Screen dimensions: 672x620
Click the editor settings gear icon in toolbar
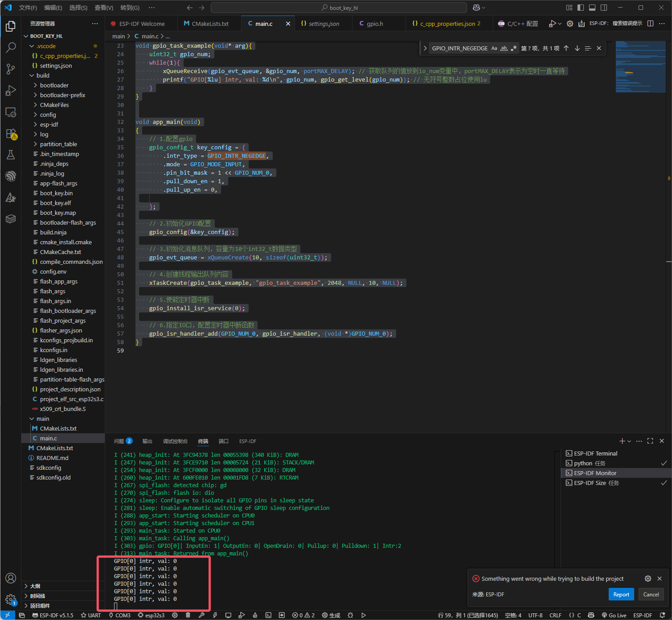coord(570,24)
